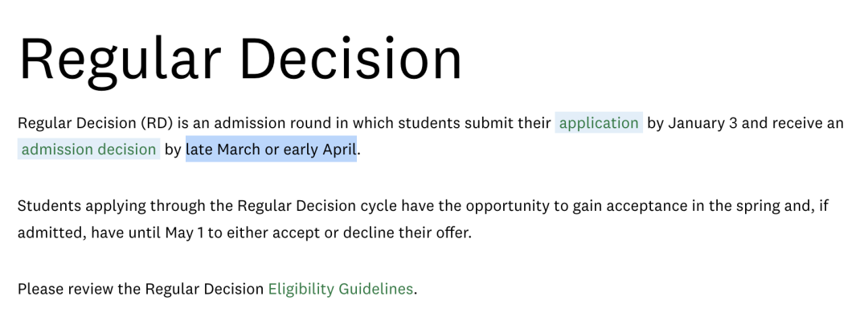Screen dimensions: 868x321
Task: Click the word April in the highlighted selection
Action: 340,150
